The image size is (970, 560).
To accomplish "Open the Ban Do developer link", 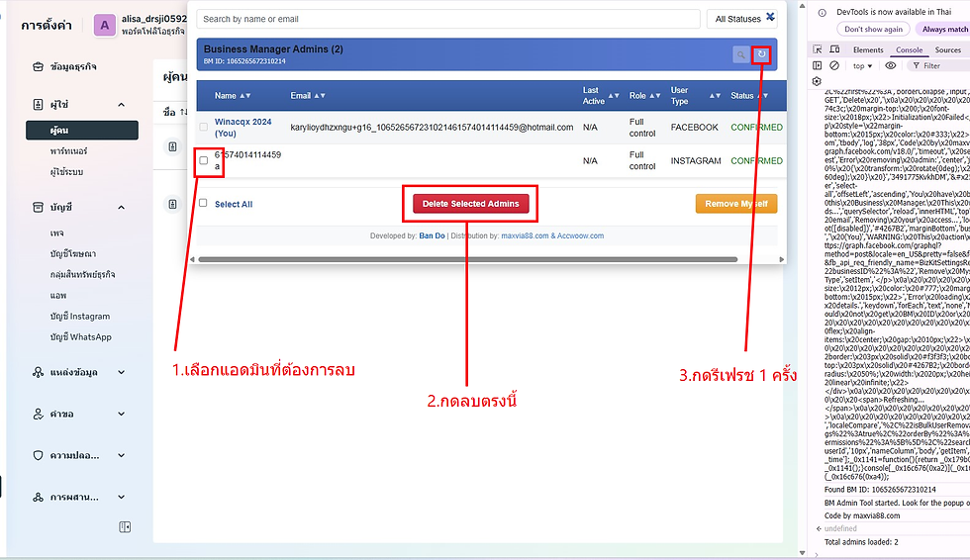I will click(x=432, y=235).
